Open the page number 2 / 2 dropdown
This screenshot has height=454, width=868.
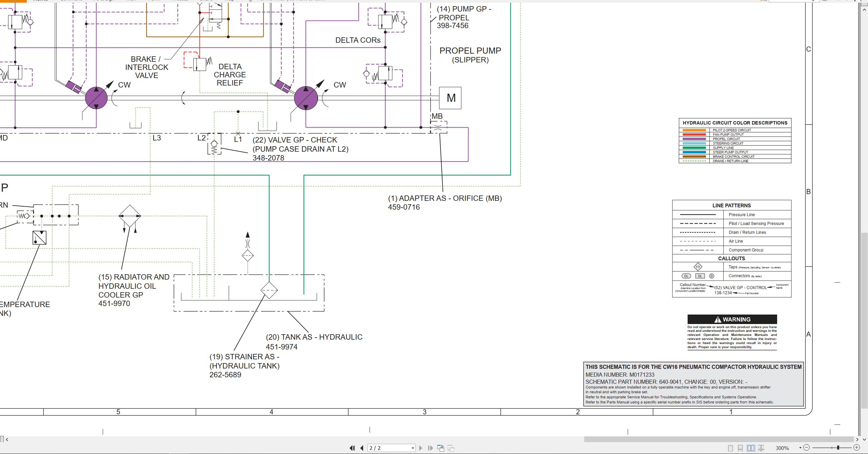click(x=413, y=448)
